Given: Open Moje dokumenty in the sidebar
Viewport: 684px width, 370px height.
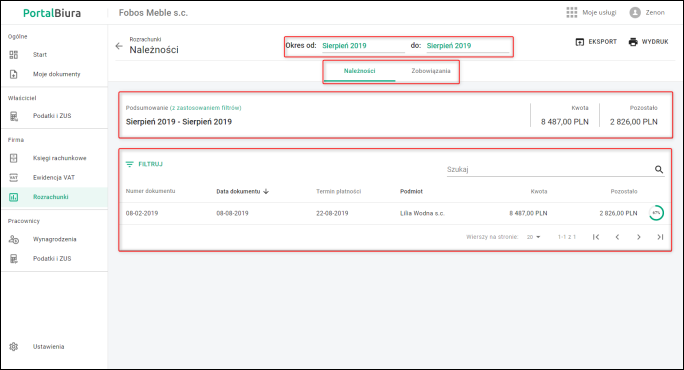Looking at the screenshot, I should pos(57,74).
